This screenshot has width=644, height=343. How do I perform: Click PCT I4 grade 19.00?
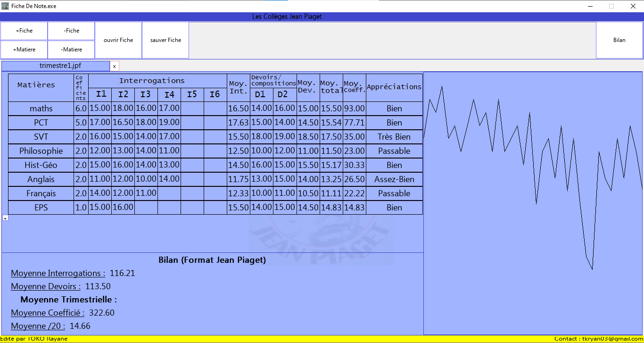point(169,123)
